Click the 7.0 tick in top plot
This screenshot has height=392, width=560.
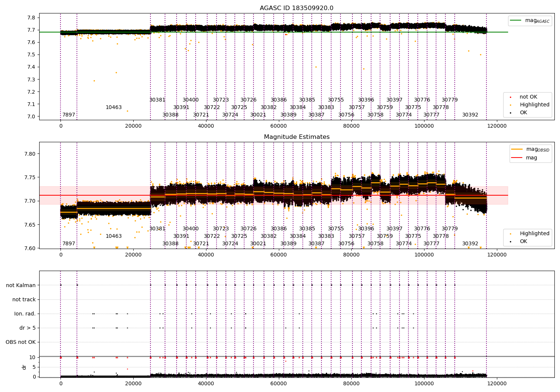pyautogui.click(x=31, y=117)
